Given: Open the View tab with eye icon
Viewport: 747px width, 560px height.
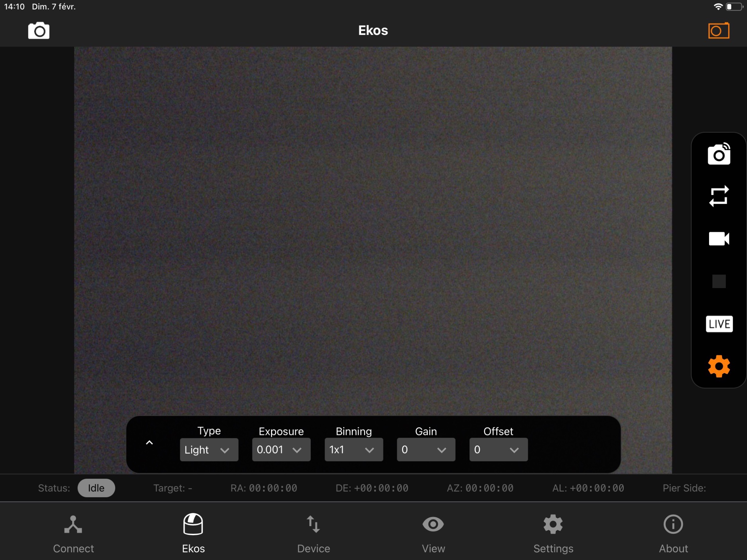Looking at the screenshot, I should coord(433,534).
